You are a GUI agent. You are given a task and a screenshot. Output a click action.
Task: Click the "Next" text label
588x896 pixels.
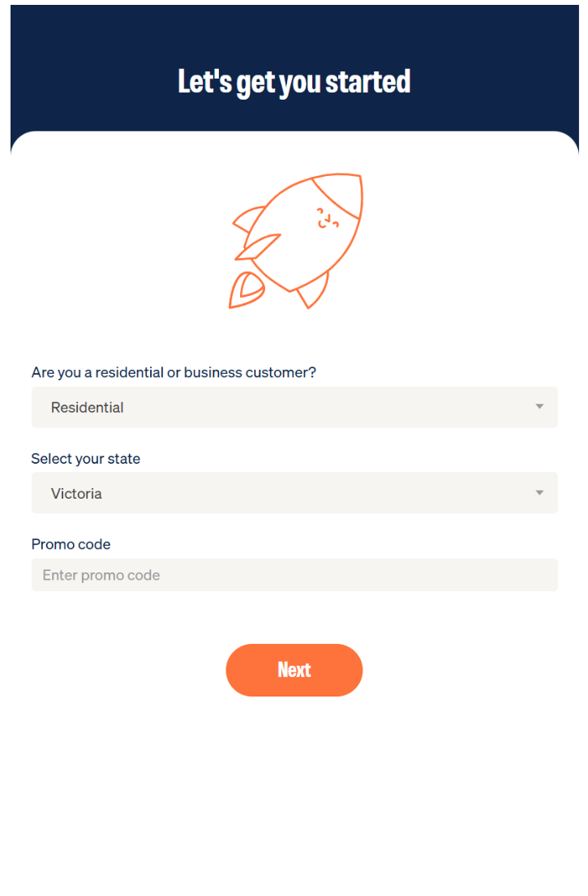(x=294, y=670)
